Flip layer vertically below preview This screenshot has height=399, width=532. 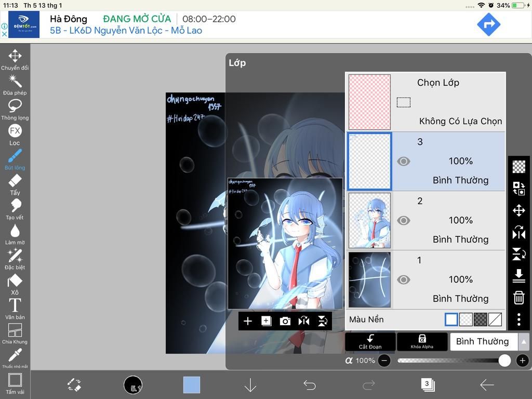click(322, 321)
